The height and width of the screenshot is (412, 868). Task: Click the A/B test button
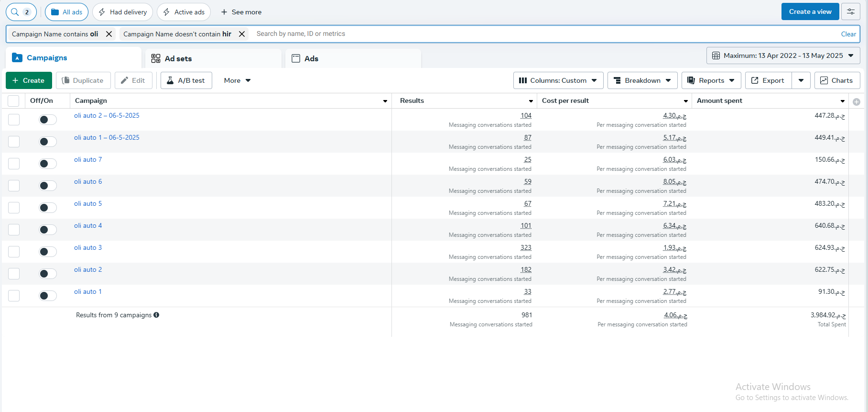click(186, 80)
